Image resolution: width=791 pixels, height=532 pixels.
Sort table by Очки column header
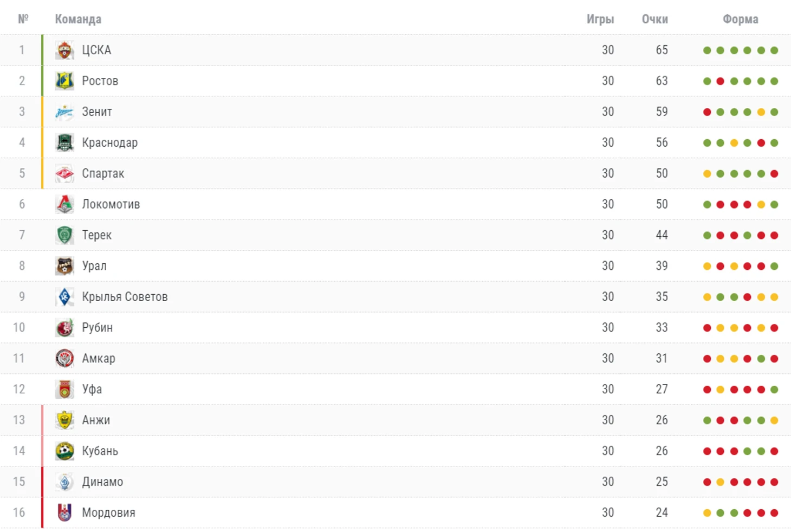click(655, 20)
